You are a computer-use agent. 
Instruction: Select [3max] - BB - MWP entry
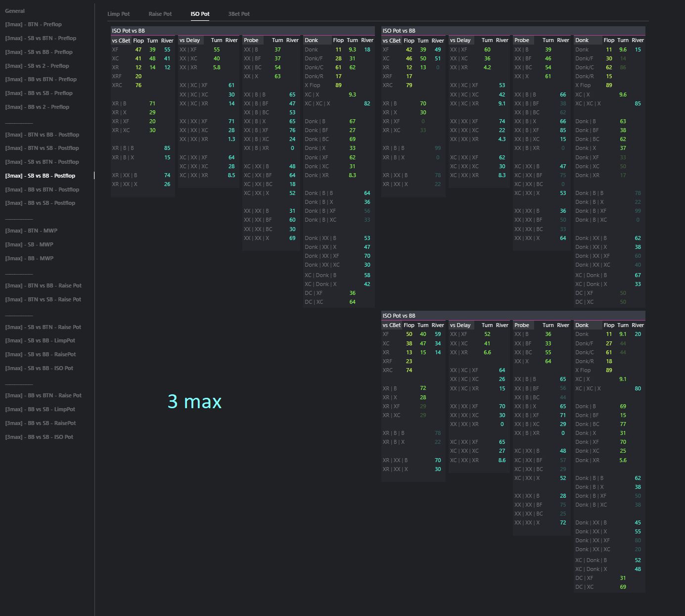[x=29, y=258]
